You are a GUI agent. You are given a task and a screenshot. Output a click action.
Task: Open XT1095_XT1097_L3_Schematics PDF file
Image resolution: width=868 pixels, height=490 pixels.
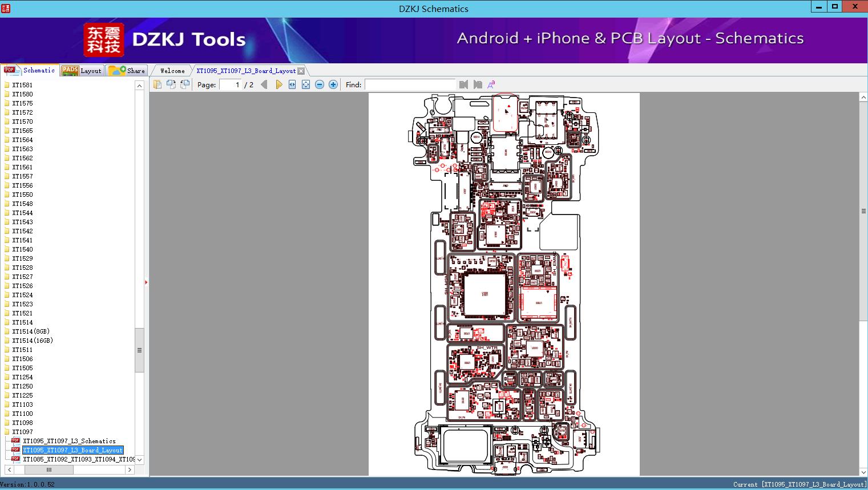pyautogui.click(x=69, y=441)
